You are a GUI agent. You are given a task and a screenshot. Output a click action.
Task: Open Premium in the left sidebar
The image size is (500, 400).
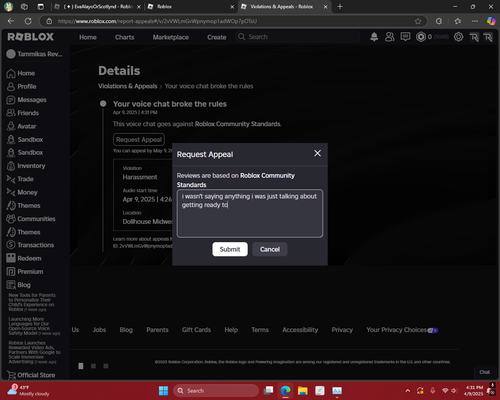[x=25, y=272]
